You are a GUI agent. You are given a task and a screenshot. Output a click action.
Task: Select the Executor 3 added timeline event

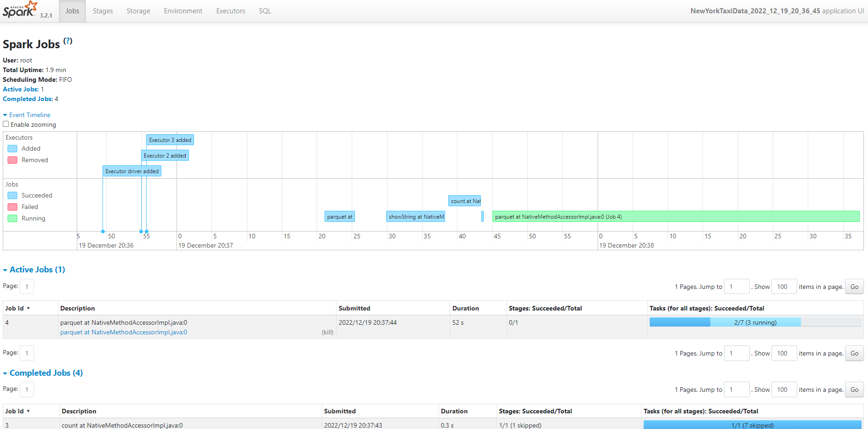(x=170, y=140)
